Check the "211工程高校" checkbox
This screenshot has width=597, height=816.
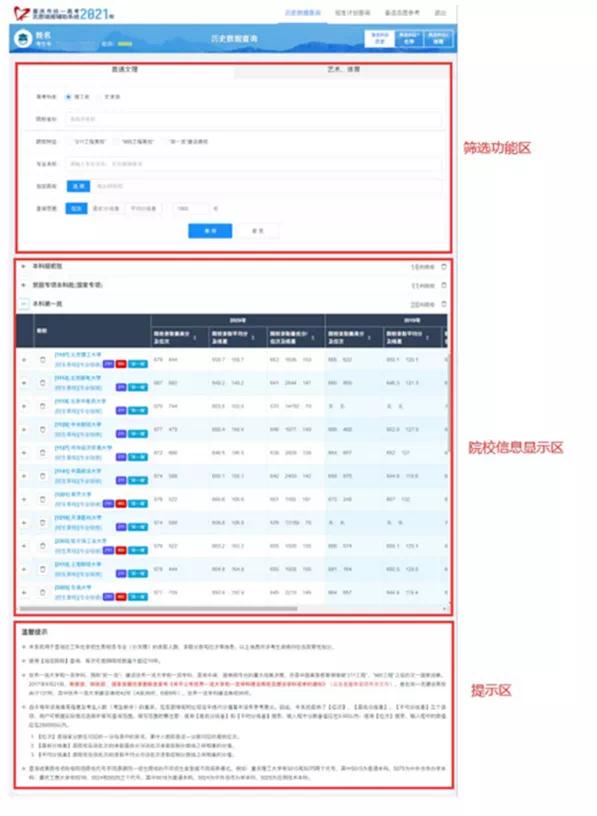[69, 142]
